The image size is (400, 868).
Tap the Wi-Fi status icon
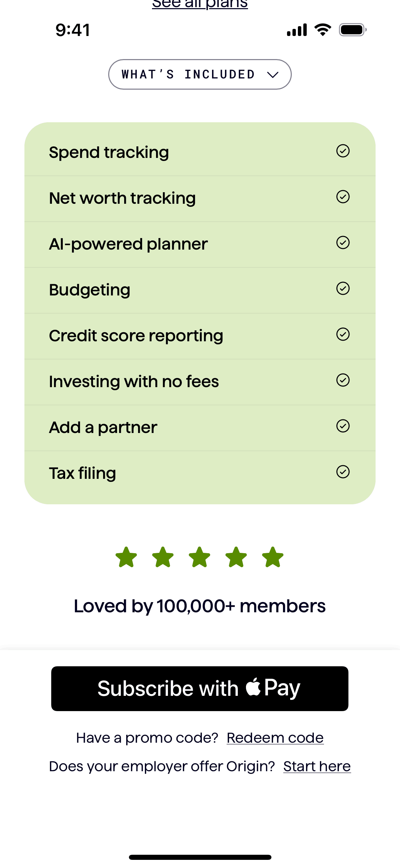[x=323, y=30]
